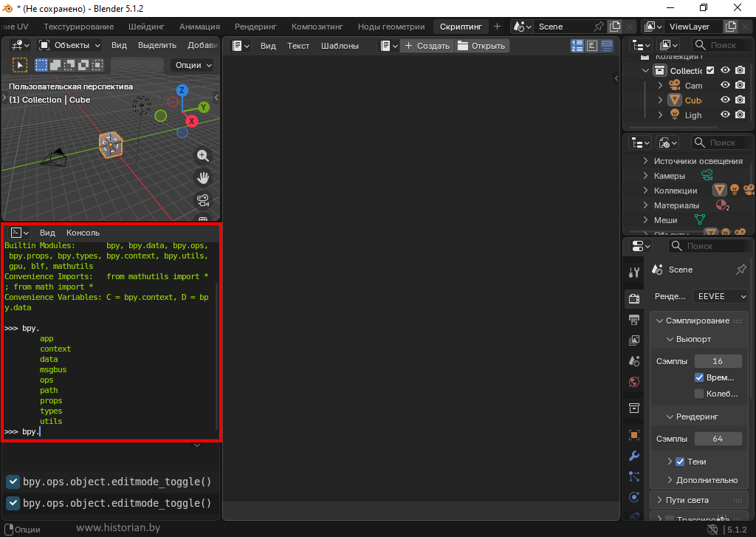Open the Опции dropdown in viewport

coord(192,65)
